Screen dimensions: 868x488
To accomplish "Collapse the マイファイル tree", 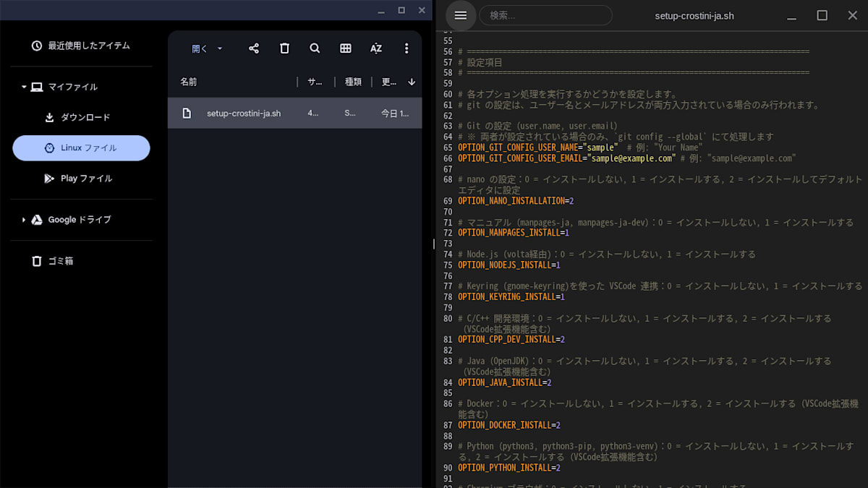I will [23, 87].
